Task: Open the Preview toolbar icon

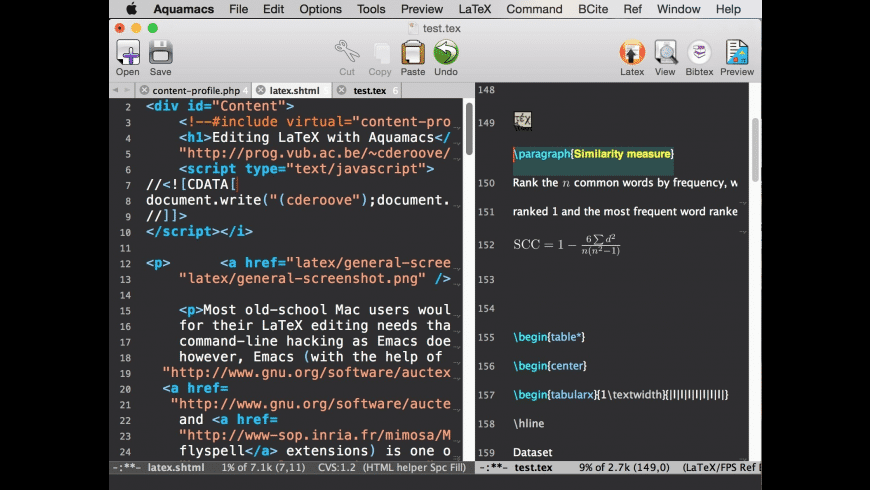Action: [737, 53]
